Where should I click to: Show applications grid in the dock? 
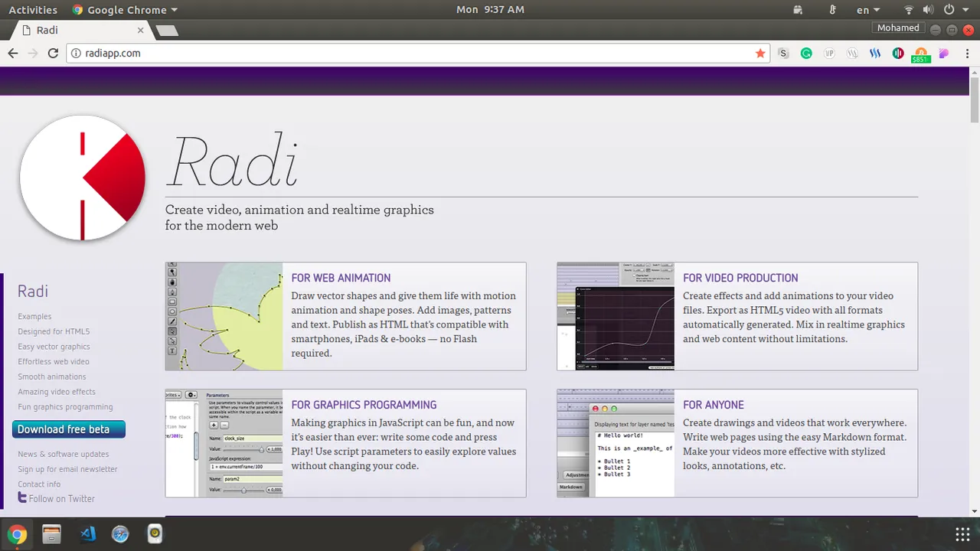tap(962, 533)
